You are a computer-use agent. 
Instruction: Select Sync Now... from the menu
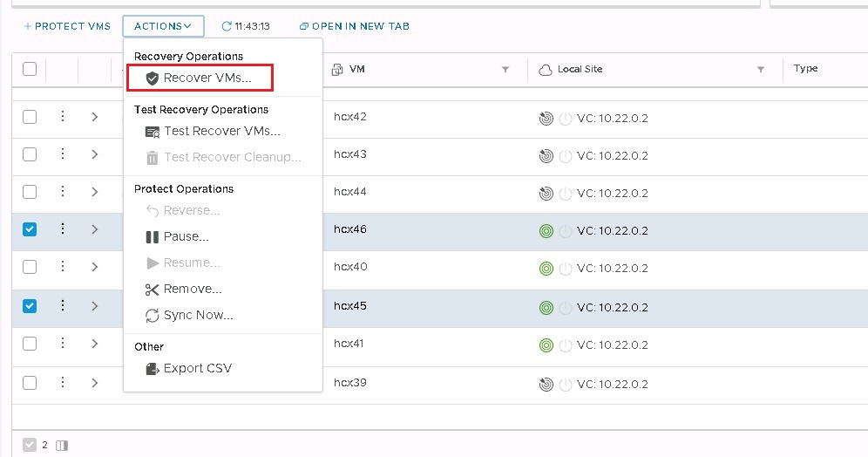(198, 315)
